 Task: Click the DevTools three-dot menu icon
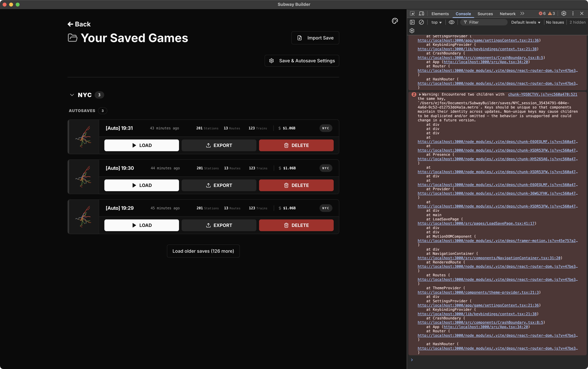(573, 14)
